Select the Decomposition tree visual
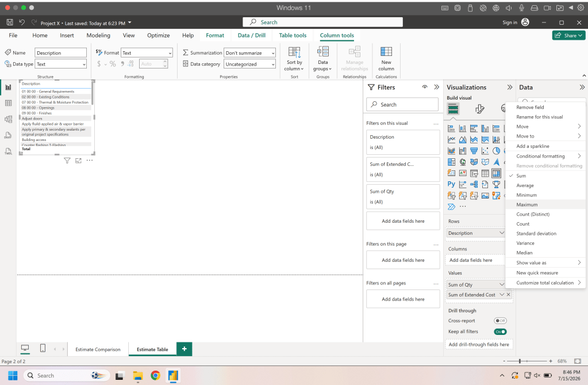 (474, 184)
